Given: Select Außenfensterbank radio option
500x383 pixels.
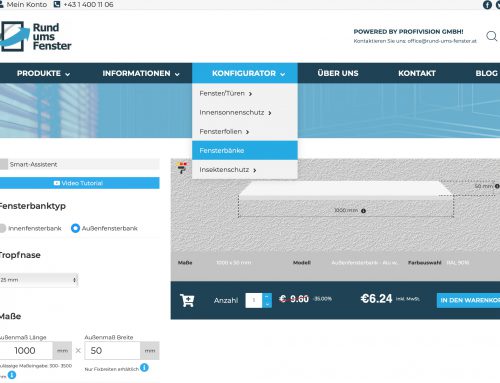Looking at the screenshot, I should [x=75, y=228].
